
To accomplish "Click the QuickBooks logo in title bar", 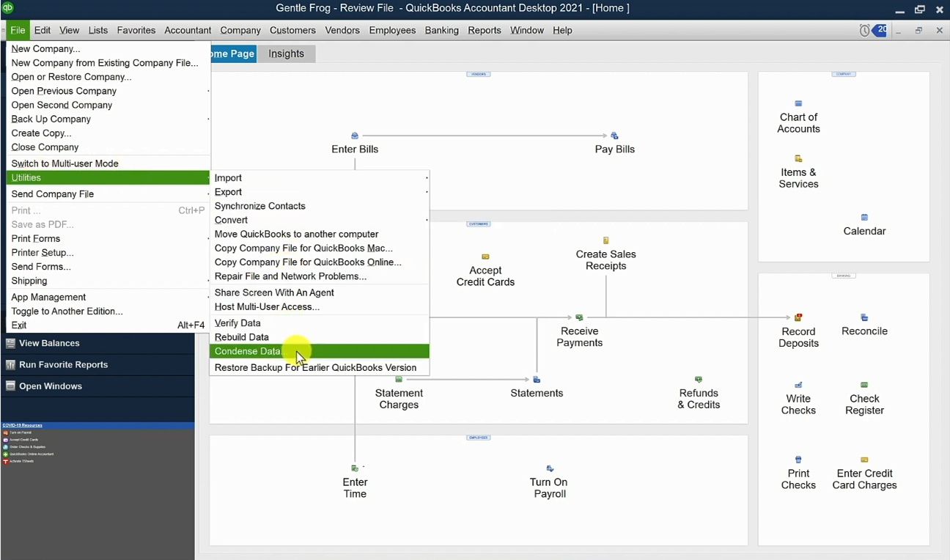I will click(8, 8).
